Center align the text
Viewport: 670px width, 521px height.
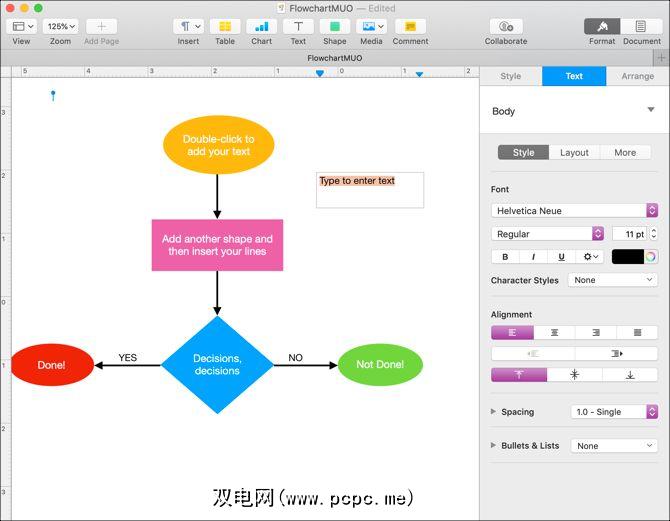point(554,333)
